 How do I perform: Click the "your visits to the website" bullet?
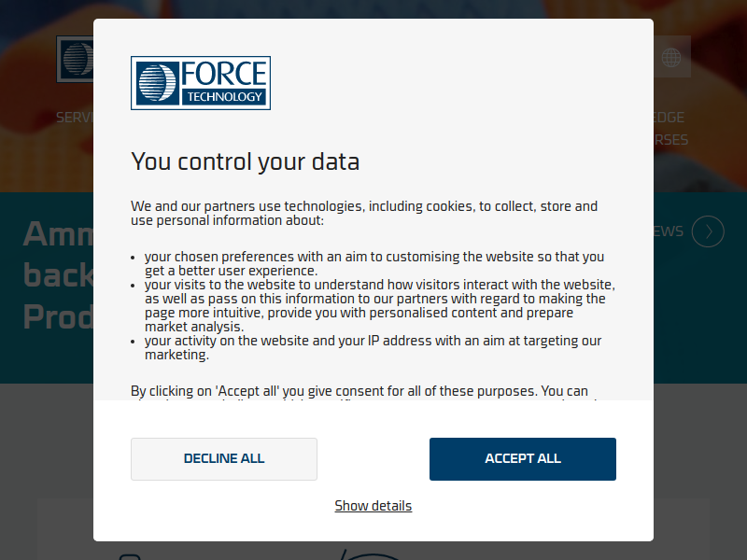tap(378, 305)
